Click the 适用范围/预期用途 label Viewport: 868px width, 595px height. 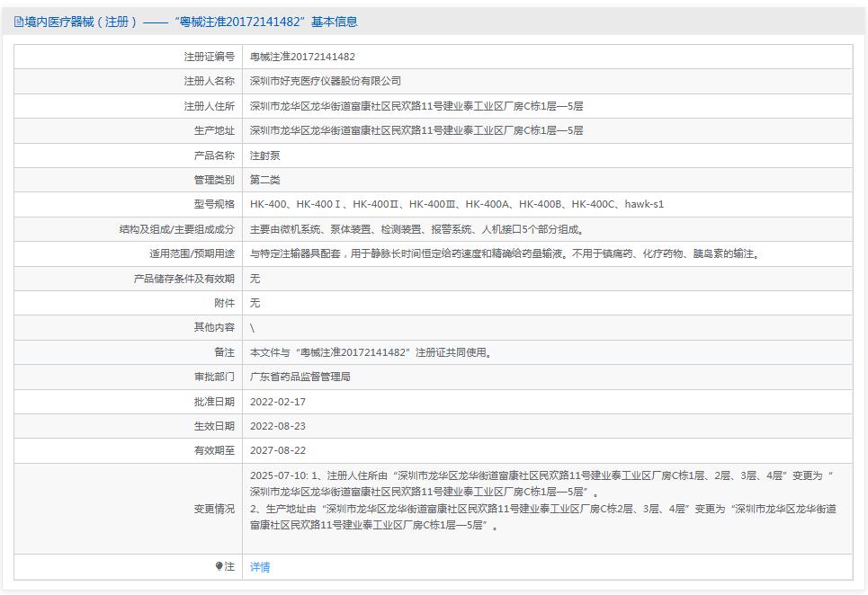[x=192, y=253]
